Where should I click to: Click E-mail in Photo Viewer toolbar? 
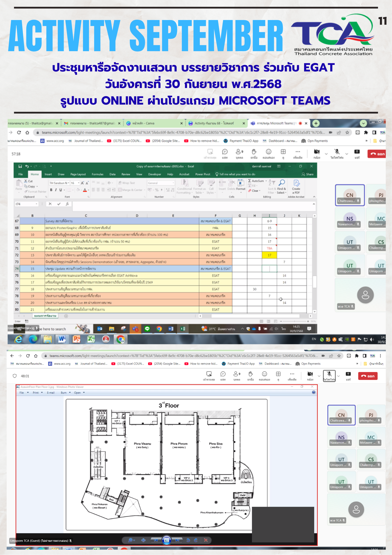51,393
